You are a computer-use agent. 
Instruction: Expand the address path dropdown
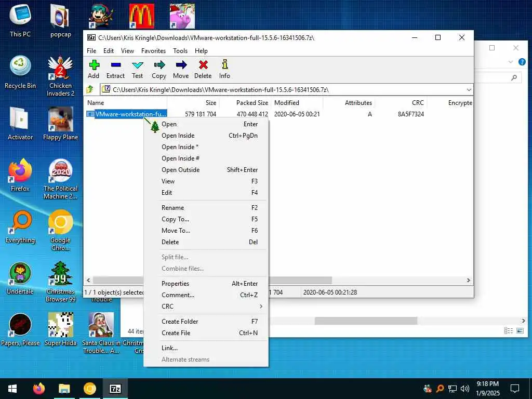pyautogui.click(x=469, y=90)
